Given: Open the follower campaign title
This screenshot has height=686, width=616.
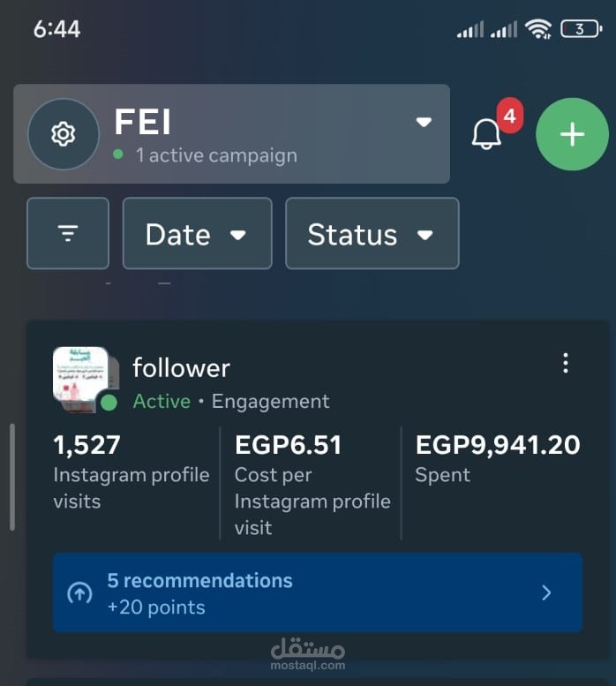Looking at the screenshot, I should pos(181,367).
